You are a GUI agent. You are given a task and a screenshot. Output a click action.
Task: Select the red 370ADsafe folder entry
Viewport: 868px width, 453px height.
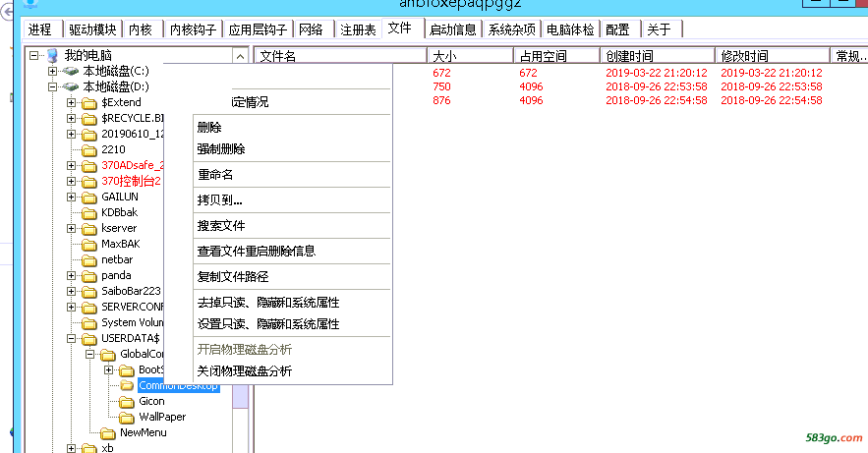click(133, 165)
